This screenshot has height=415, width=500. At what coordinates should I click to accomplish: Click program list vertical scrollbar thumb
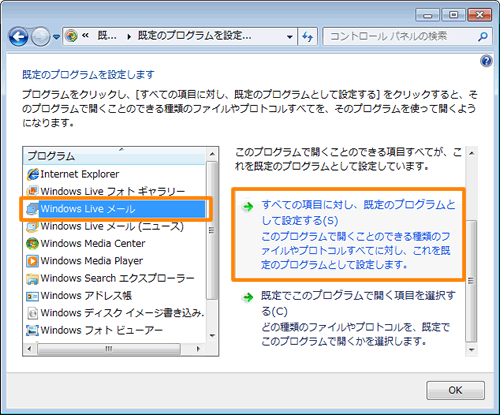212,230
